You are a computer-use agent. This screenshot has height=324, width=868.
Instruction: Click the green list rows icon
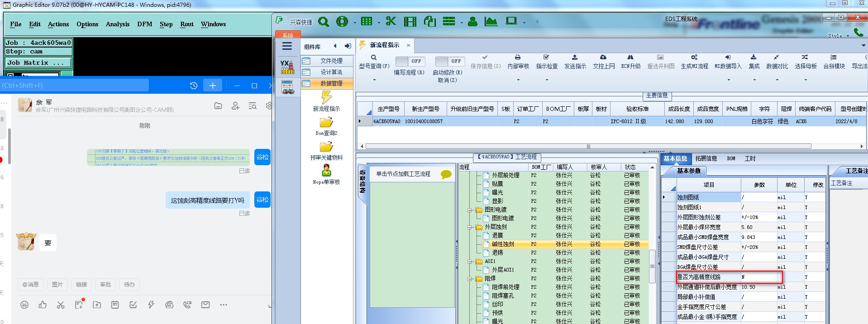tap(449, 21)
